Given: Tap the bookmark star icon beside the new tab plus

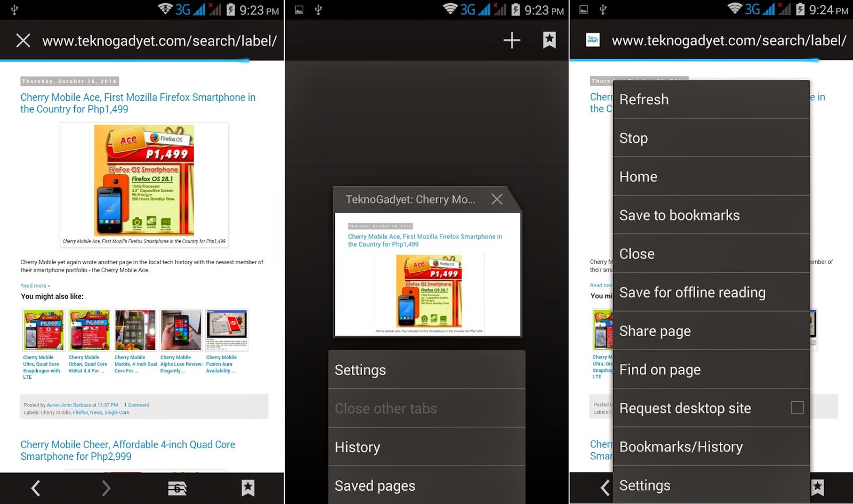Looking at the screenshot, I should click(550, 40).
